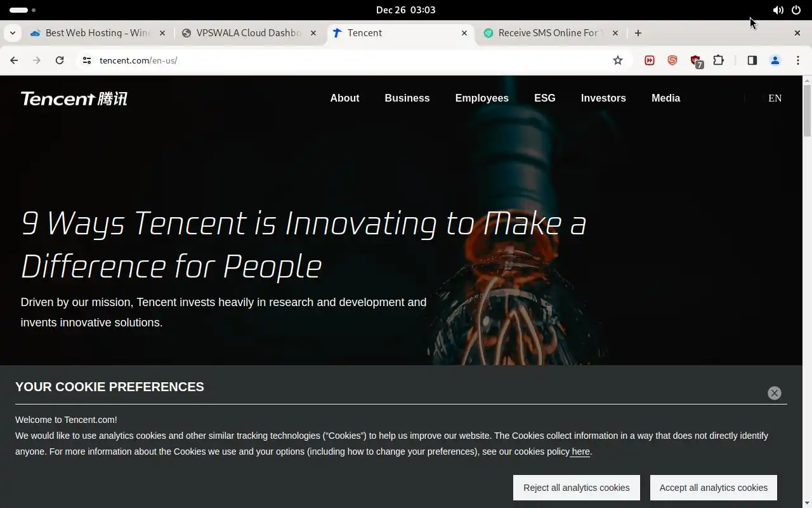Open the shield extension with badge 7
This screenshot has width=812, height=508.
696,61
